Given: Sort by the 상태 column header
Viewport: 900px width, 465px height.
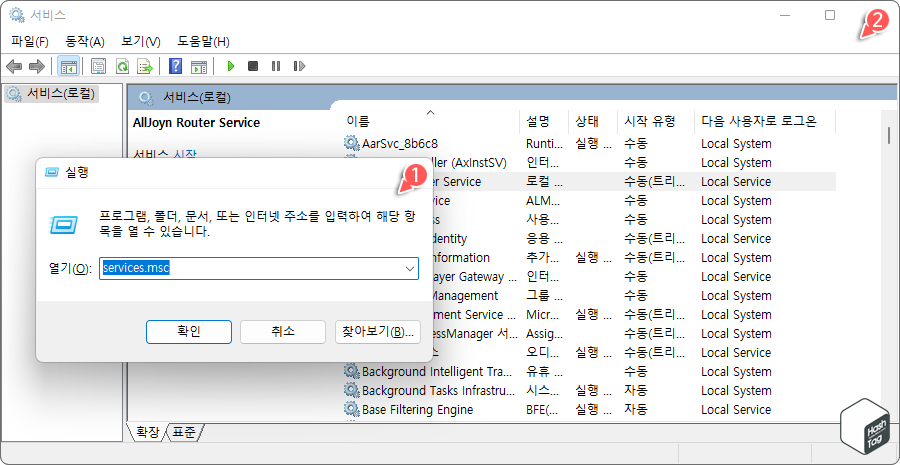Looking at the screenshot, I should (592, 121).
